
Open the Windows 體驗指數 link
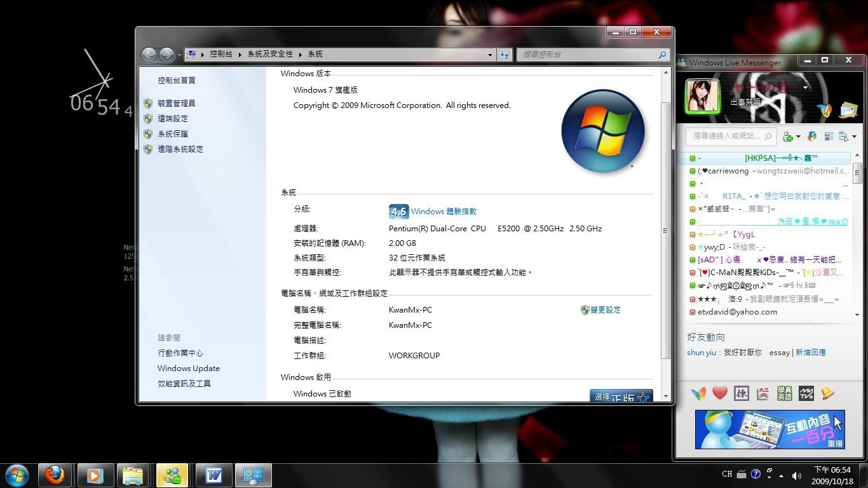[444, 212]
